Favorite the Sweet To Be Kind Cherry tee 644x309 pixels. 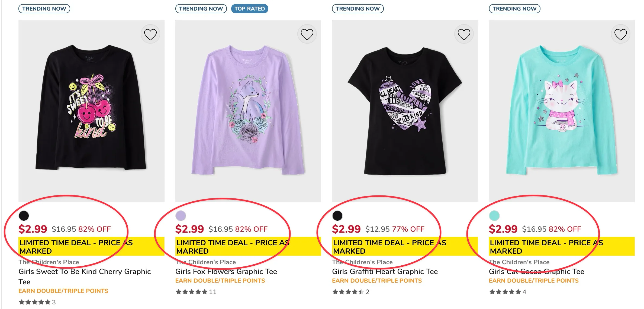(x=150, y=34)
